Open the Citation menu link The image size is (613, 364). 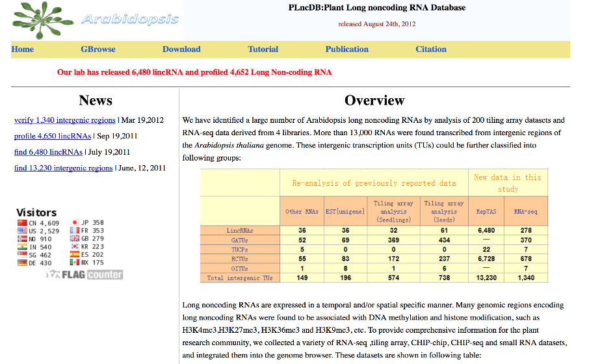[x=431, y=49]
